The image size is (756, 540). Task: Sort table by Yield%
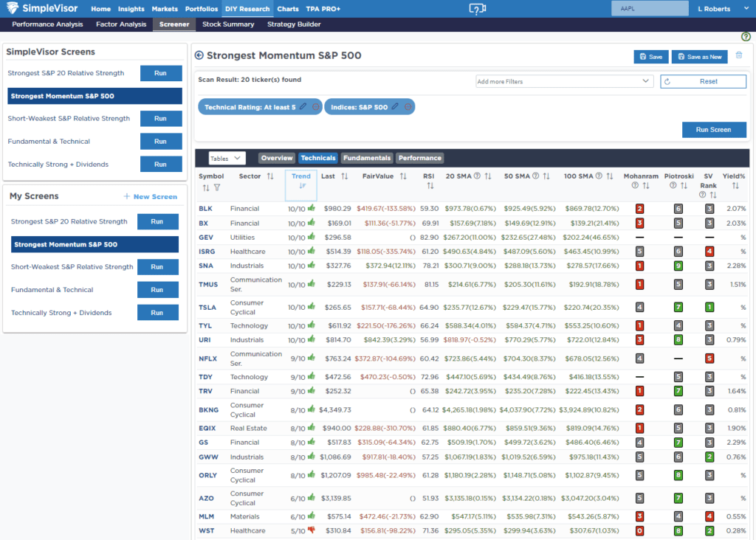click(x=735, y=186)
